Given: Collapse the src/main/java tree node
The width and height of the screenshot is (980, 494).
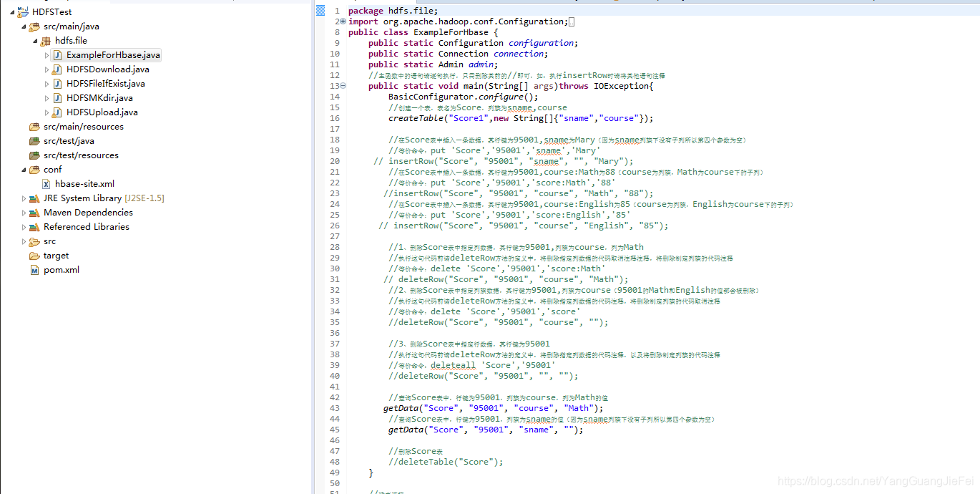Looking at the screenshot, I should [24, 26].
